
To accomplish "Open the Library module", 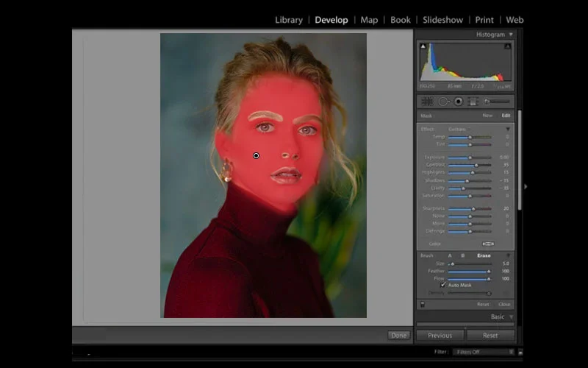I will pyautogui.click(x=288, y=20).
